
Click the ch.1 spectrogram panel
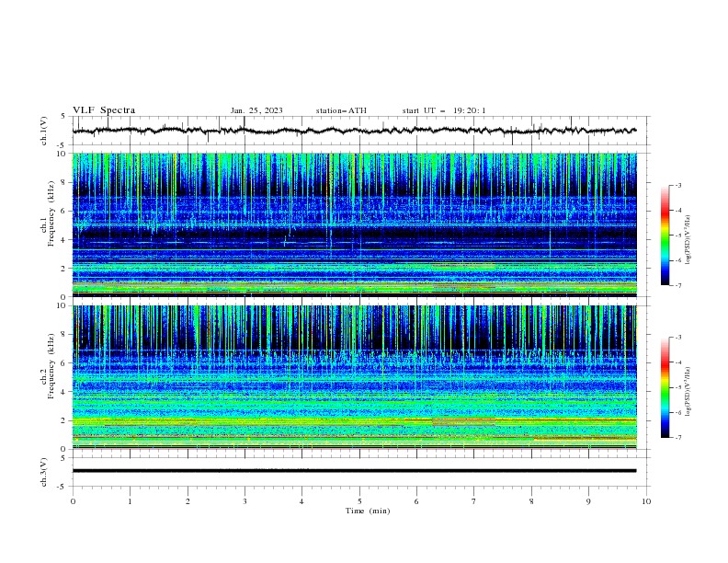click(x=354, y=224)
